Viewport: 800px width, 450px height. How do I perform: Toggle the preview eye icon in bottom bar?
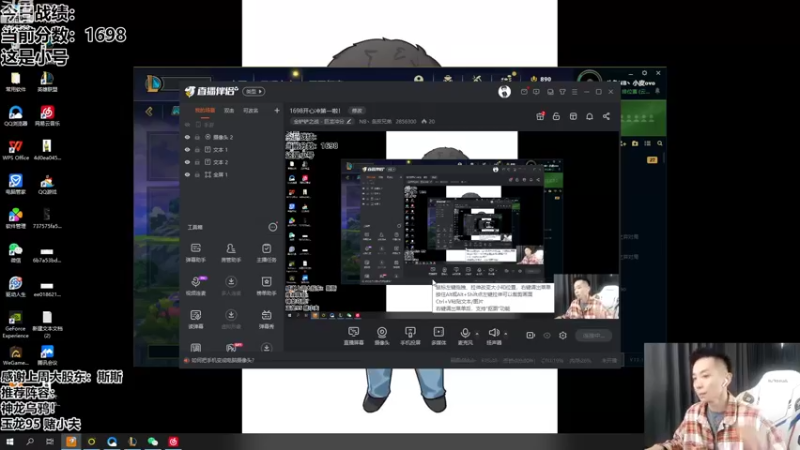pyautogui.click(x=547, y=335)
